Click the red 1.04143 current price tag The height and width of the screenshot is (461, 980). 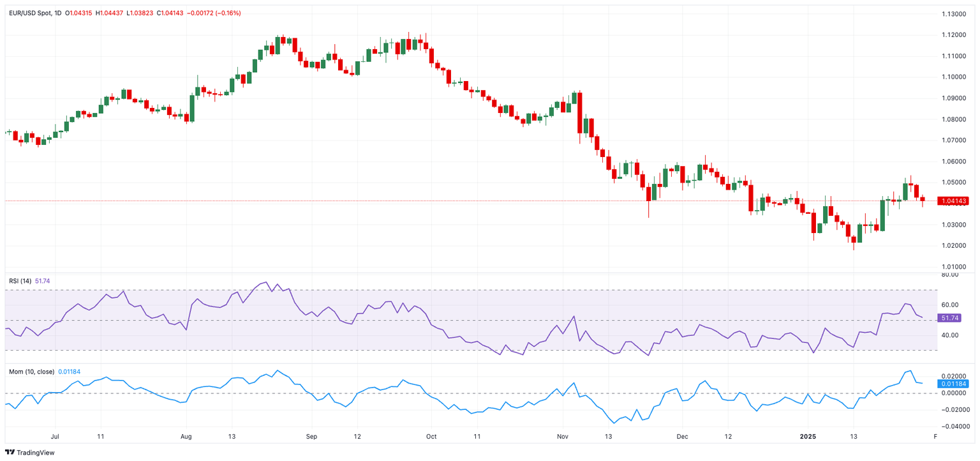coord(953,201)
